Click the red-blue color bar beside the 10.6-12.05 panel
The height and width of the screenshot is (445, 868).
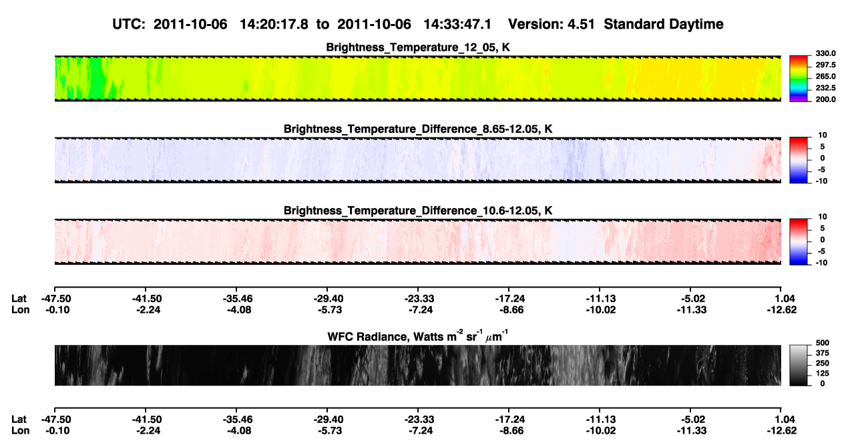tap(799, 241)
